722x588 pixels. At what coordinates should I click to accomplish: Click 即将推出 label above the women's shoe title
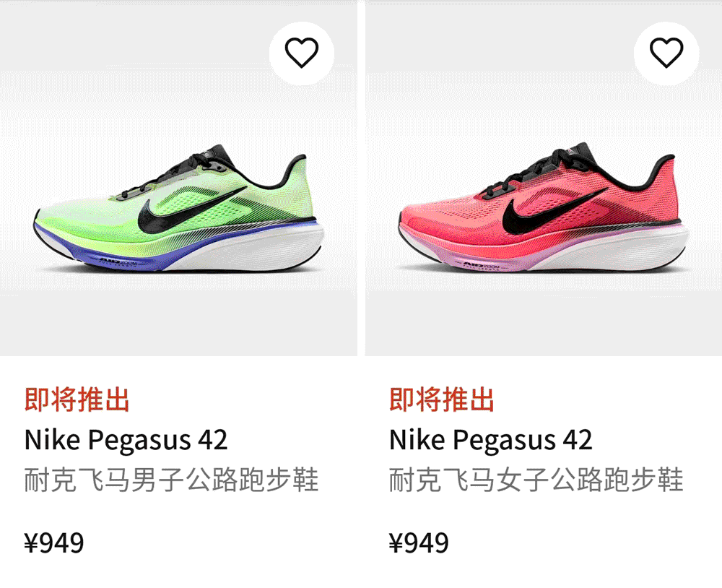442,399
